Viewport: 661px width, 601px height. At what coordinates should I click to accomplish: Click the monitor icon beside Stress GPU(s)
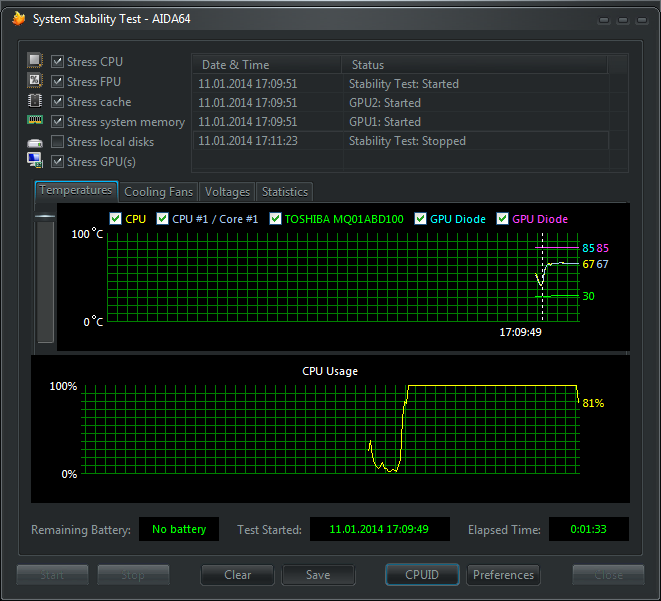tap(35, 161)
